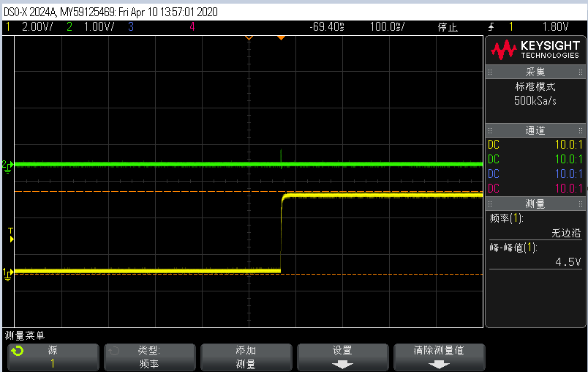Viewport: 588px width, 372px height.
Task: Click the 标准模式 acquisition mode text
Action: [x=535, y=86]
